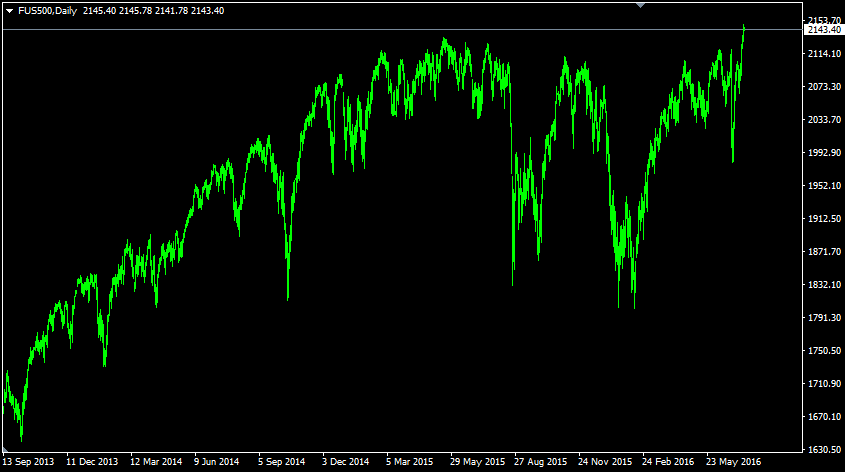Click the current price label 2143.40
This screenshot has width=845, height=472.
point(824,30)
